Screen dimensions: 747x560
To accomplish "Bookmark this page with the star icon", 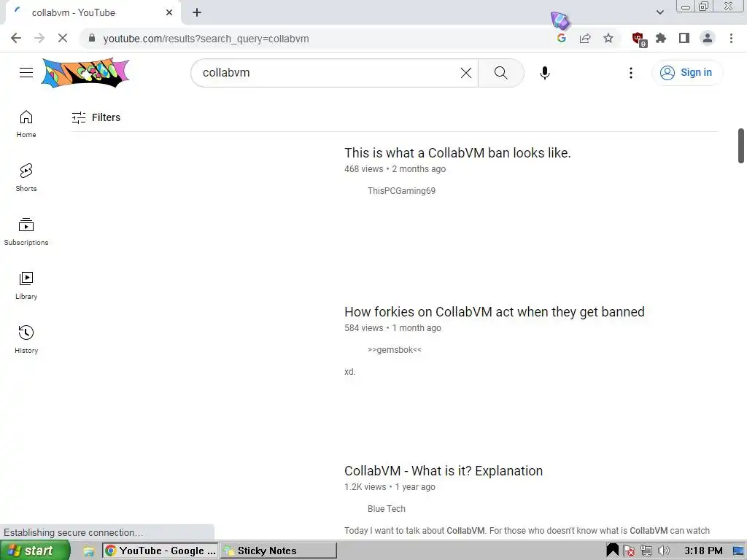I will (608, 38).
